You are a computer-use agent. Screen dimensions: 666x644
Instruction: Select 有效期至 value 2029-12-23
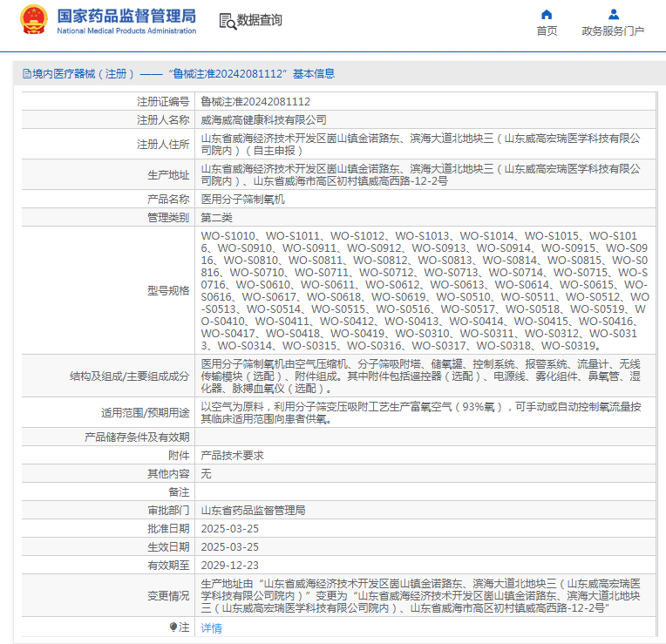230,566
